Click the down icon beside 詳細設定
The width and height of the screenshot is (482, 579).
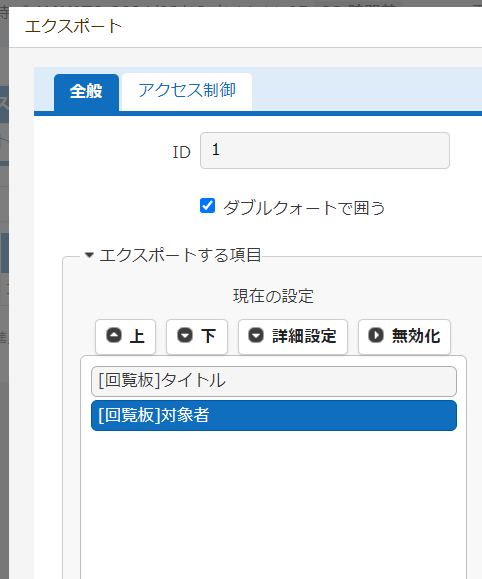(x=256, y=336)
